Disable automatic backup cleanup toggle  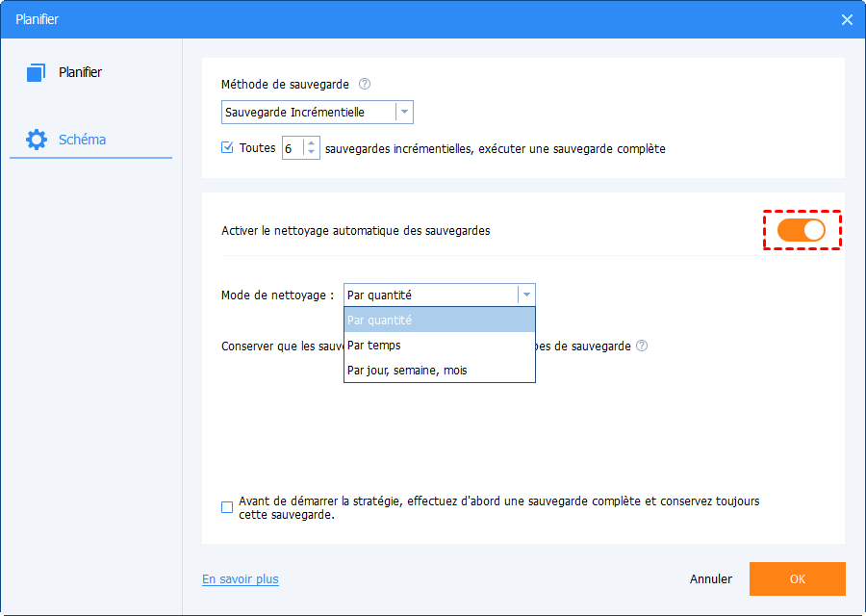(x=802, y=230)
